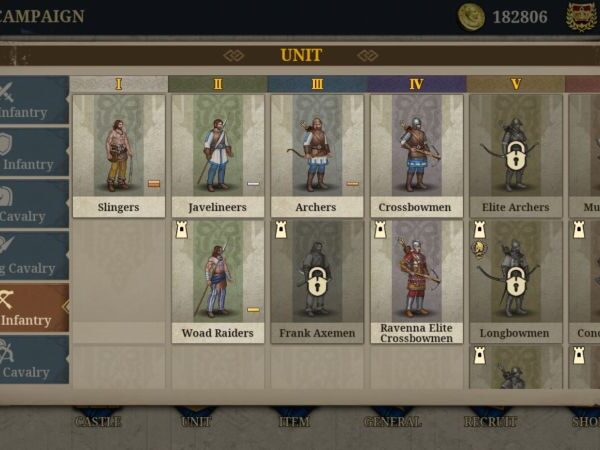Select the highlighted orange Infantry category tab
Screen dimensions: 600x450
(x=34, y=308)
